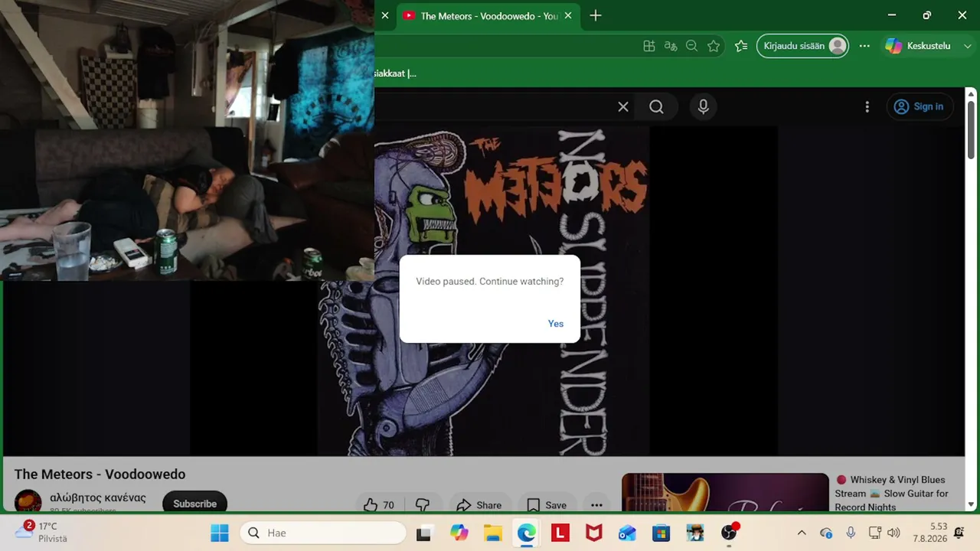Open the notification center bell icon
This screenshot has height=551, width=980.
(x=959, y=533)
